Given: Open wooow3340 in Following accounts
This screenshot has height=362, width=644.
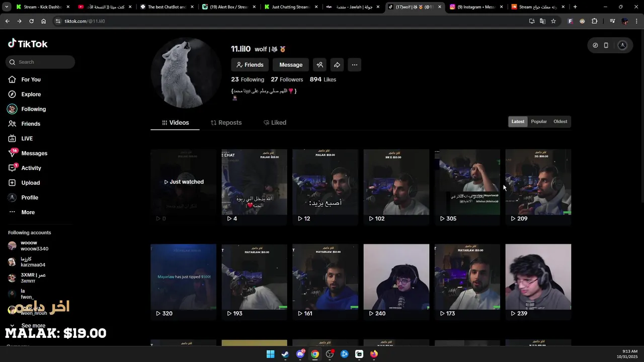Looking at the screenshot, I should click(34, 246).
